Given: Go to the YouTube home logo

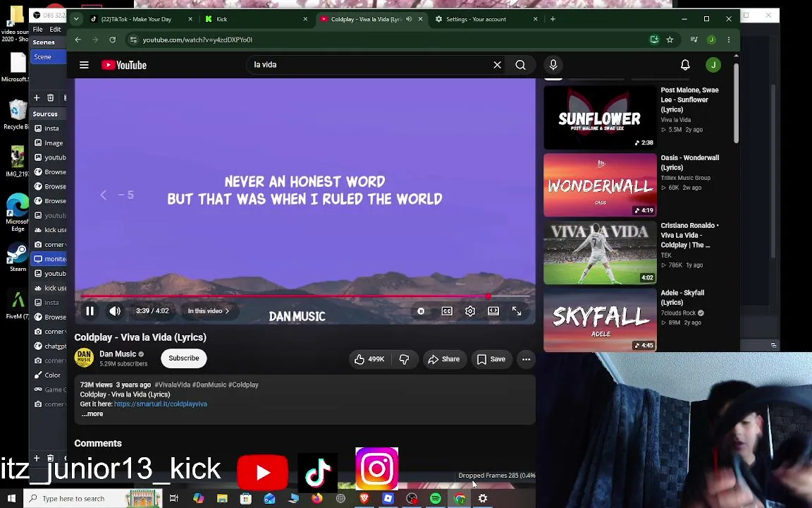Looking at the screenshot, I should pyautogui.click(x=124, y=65).
